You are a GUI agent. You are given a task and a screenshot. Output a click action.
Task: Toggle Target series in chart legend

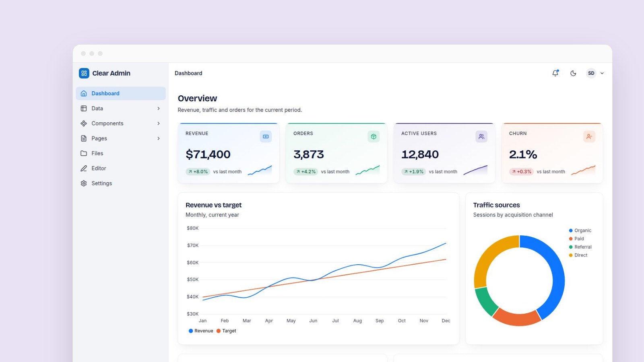coord(226,331)
